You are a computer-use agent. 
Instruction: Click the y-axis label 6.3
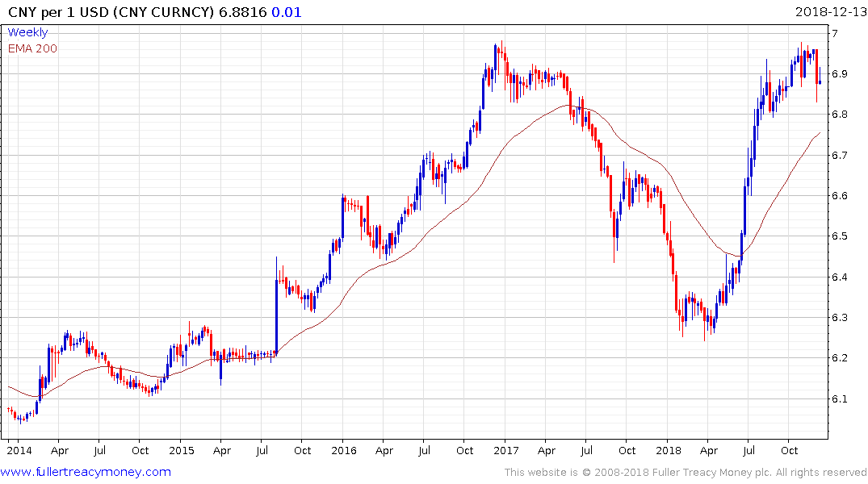(x=840, y=318)
